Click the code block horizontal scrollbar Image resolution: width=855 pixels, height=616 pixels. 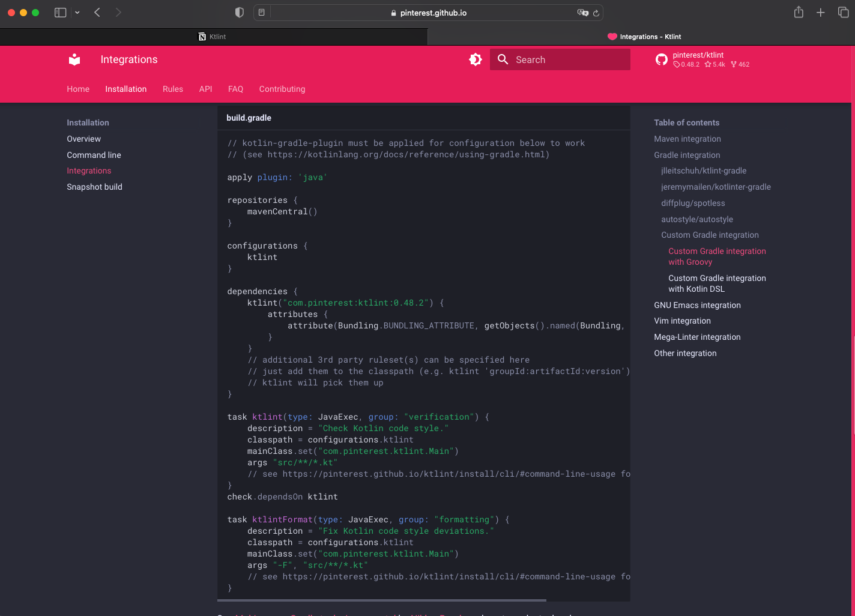click(x=382, y=600)
